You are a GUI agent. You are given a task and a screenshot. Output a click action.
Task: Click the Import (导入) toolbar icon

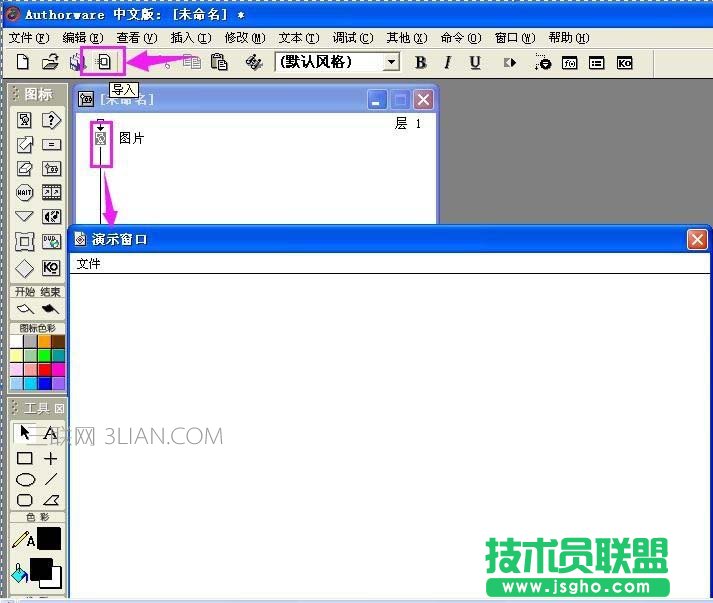tap(104, 61)
